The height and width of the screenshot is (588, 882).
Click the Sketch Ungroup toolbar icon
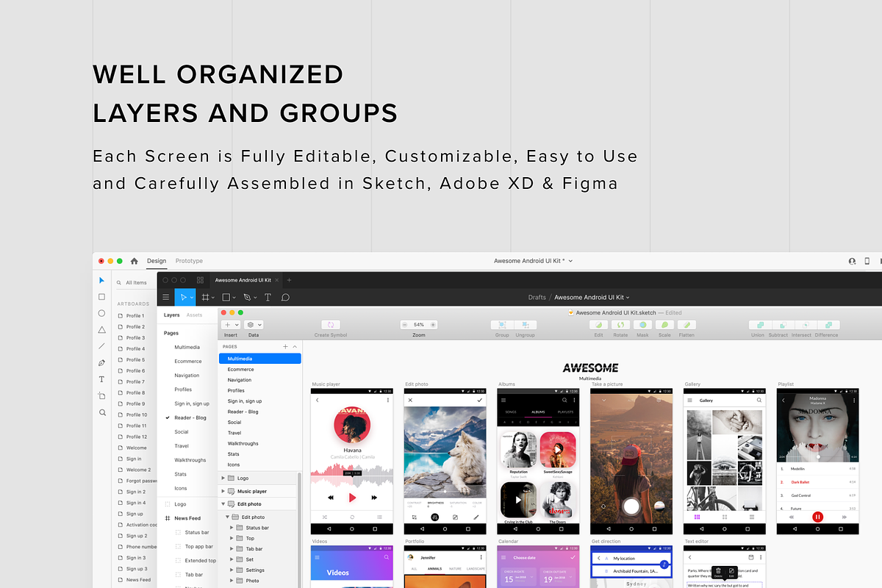coord(525,325)
